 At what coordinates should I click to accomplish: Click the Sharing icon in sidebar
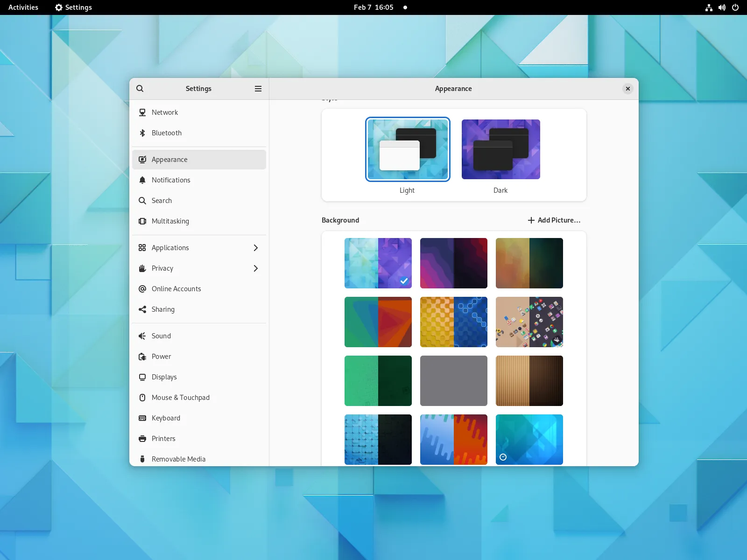coord(142,309)
